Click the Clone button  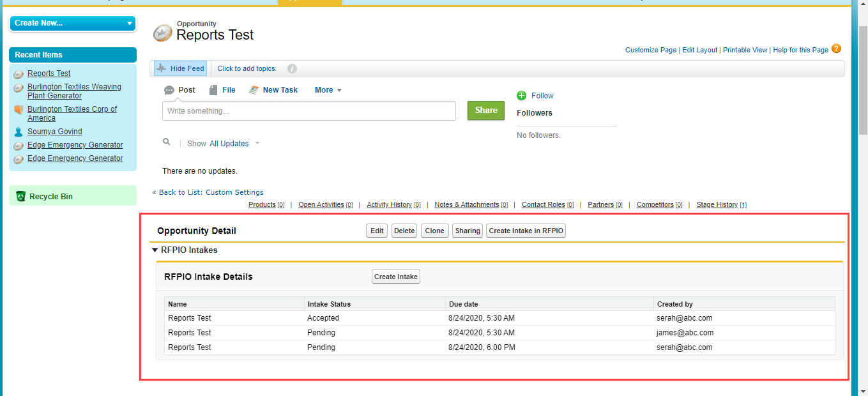pos(435,231)
